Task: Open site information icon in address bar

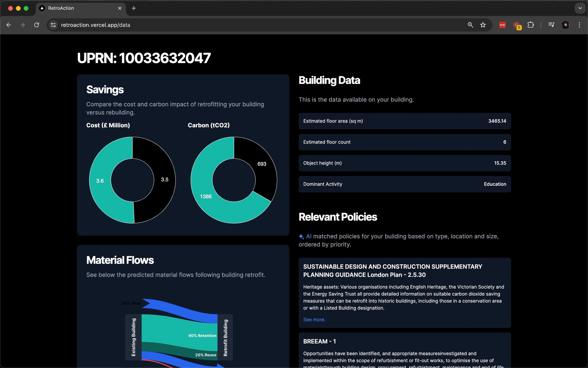Action: point(53,25)
